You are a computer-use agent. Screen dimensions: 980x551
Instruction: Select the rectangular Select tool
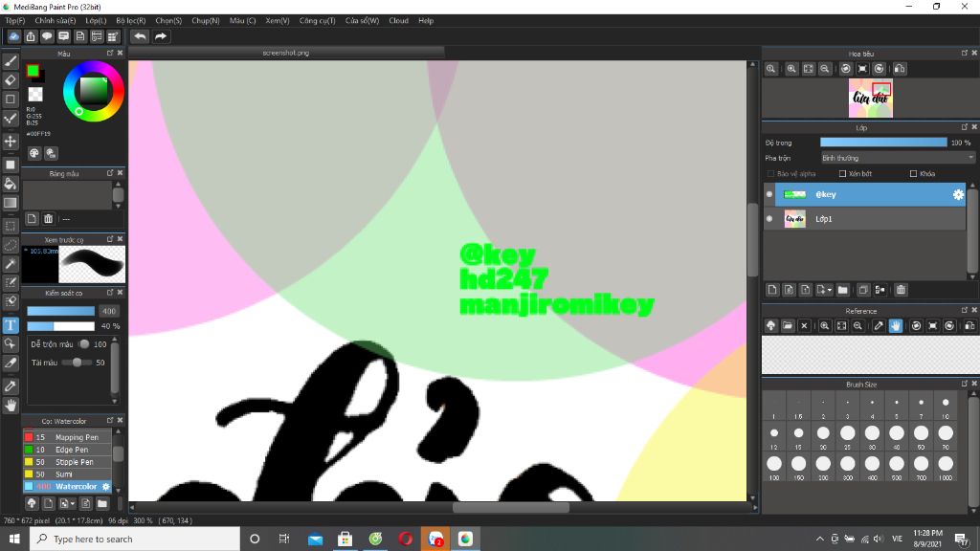pyautogui.click(x=10, y=226)
